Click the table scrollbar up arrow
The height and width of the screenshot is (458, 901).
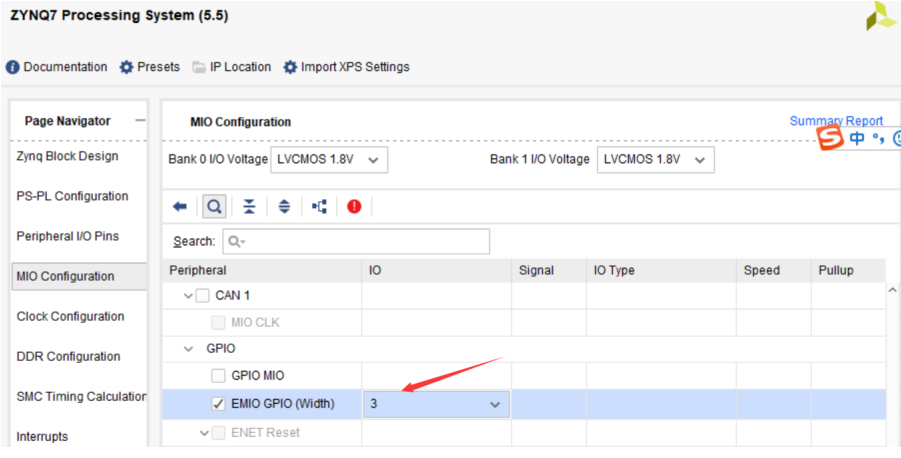tap(892, 291)
